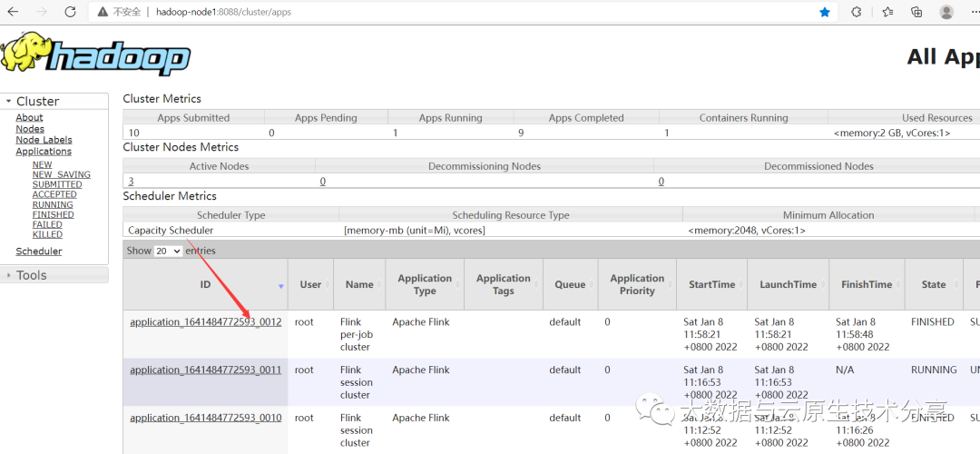Reload the page with refresh icon
This screenshot has width=980, height=454.
click(71, 12)
